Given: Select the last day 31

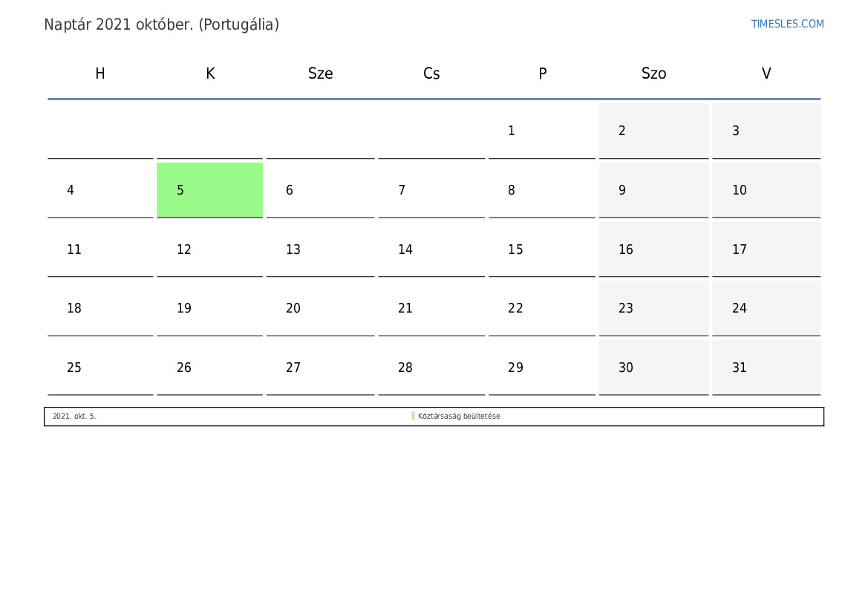Looking at the screenshot, I should 766,368.
